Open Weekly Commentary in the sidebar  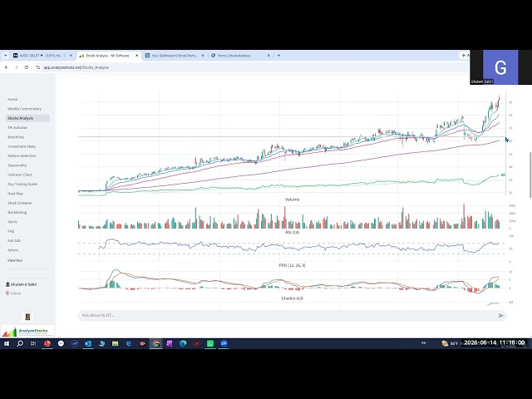(x=24, y=109)
